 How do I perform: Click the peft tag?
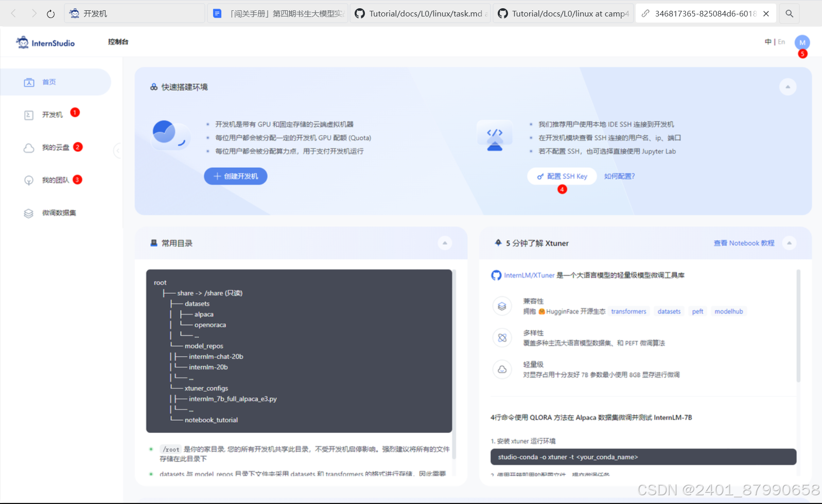[697, 311]
